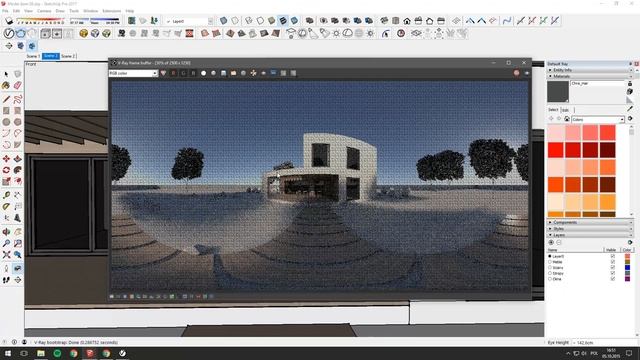Select the Walk footprints tool

6,280
